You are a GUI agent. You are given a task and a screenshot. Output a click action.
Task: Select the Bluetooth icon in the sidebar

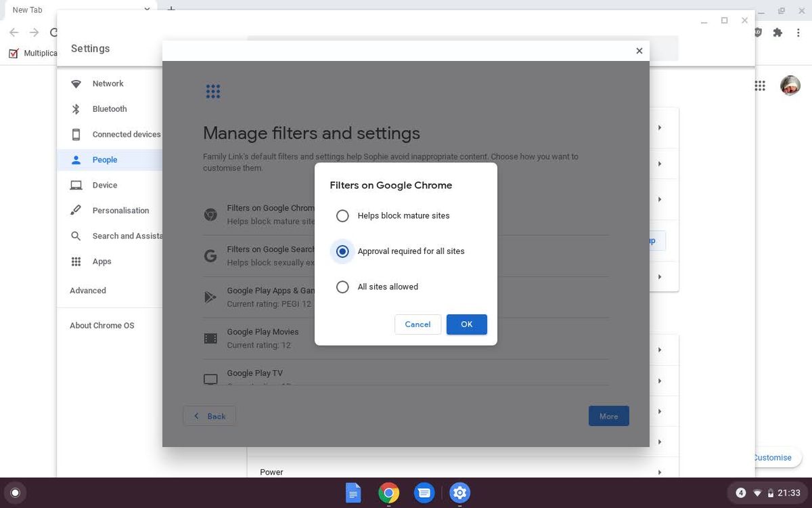coord(76,109)
